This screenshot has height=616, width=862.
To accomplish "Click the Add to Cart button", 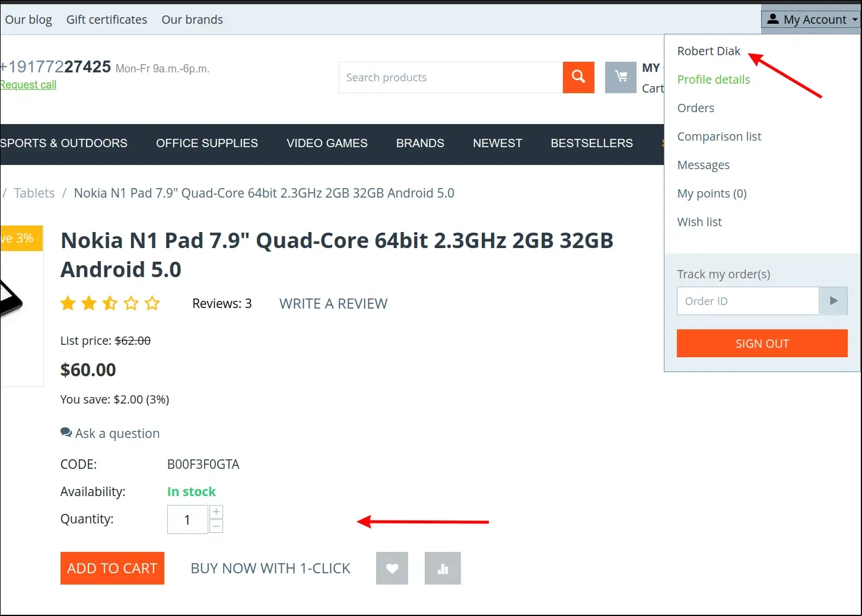I will (112, 568).
